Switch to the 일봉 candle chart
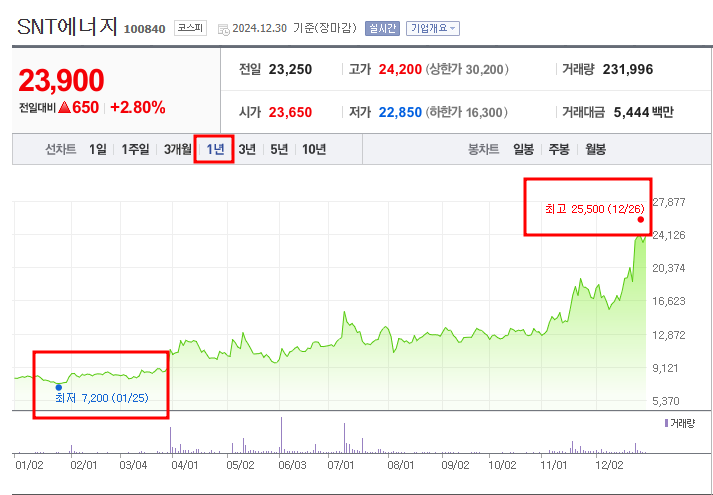The width and height of the screenshot is (713, 495). [523, 149]
